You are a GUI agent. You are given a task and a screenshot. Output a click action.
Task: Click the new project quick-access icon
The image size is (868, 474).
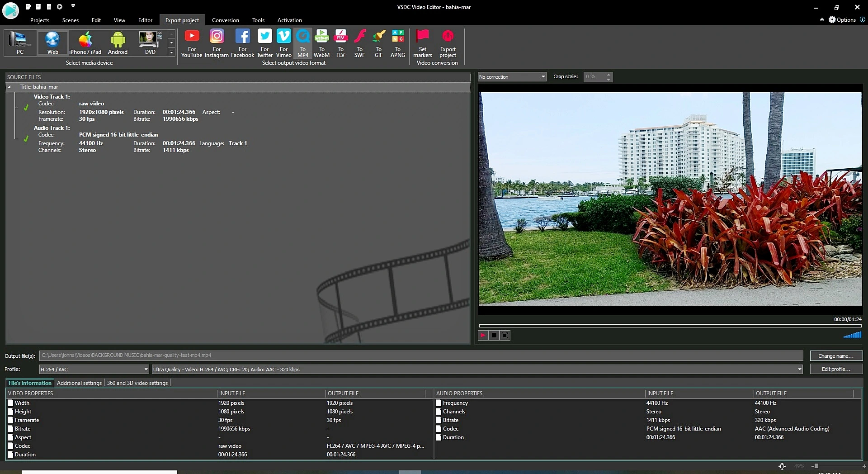pyautogui.click(x=28, y=7)
